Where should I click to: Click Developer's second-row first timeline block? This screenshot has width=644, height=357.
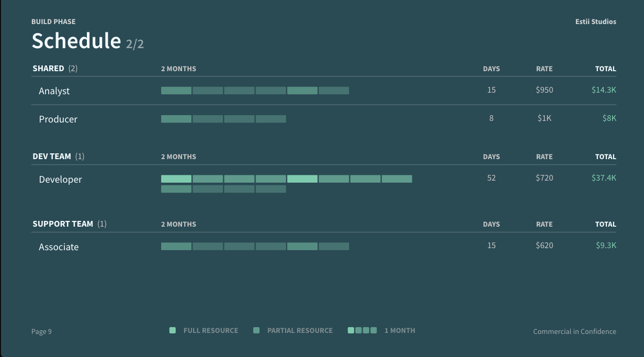pos(176,189)
